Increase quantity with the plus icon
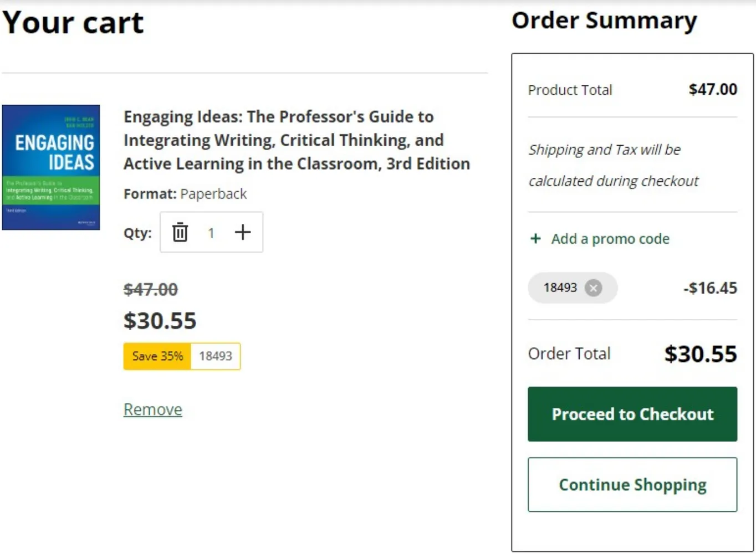The height and width of the screenshot is (554, 756). 243,232
